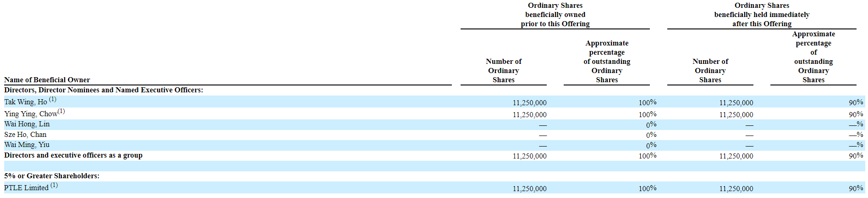Select PTLE Limited's 100% prior-offering percentage
The height and width of the screenshot is (198, 868).
648,188
